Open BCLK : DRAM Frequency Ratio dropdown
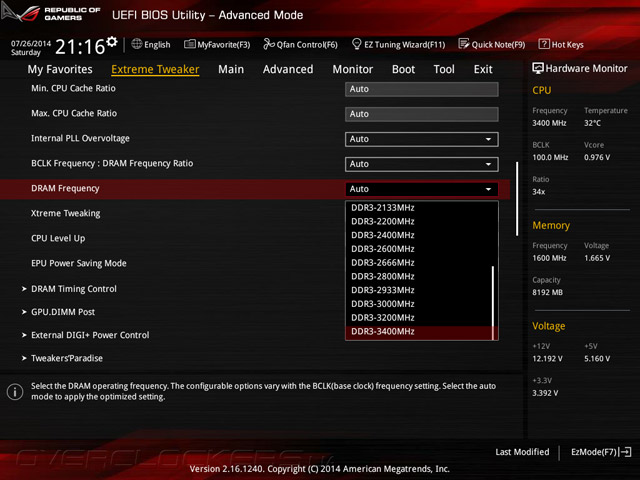 tap(422, 164)
